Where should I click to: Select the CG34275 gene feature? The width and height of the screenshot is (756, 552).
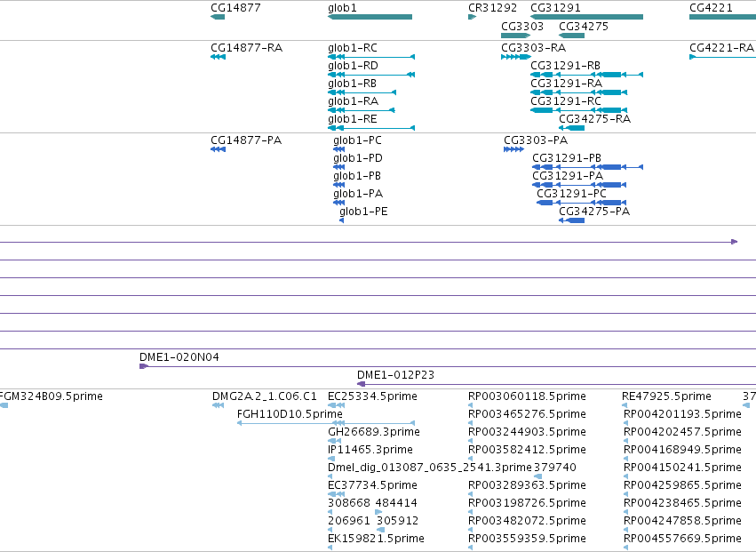point(571,36)
